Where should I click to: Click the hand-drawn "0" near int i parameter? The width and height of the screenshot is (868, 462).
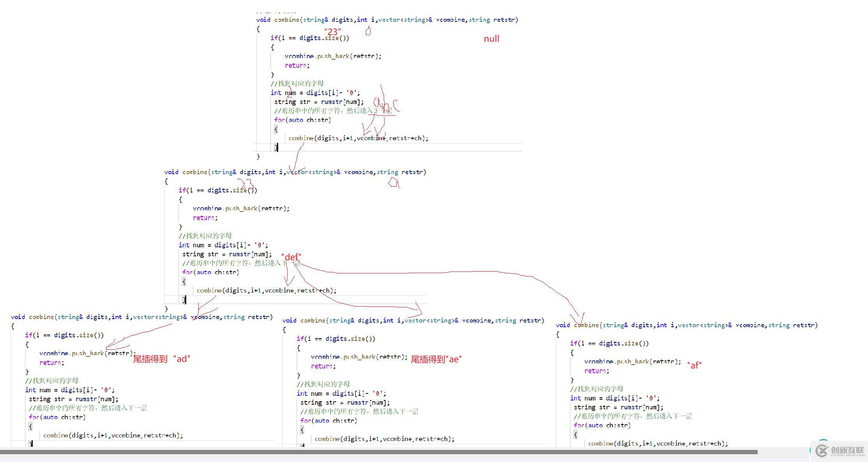[368, 31]
